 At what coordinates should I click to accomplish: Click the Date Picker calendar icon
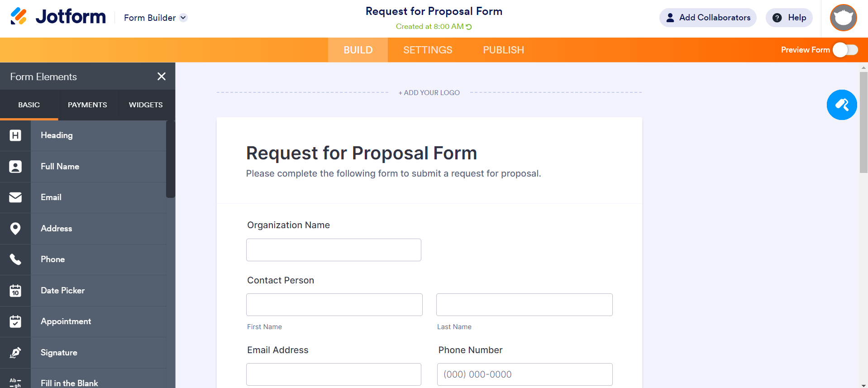(x=15, y=290)
